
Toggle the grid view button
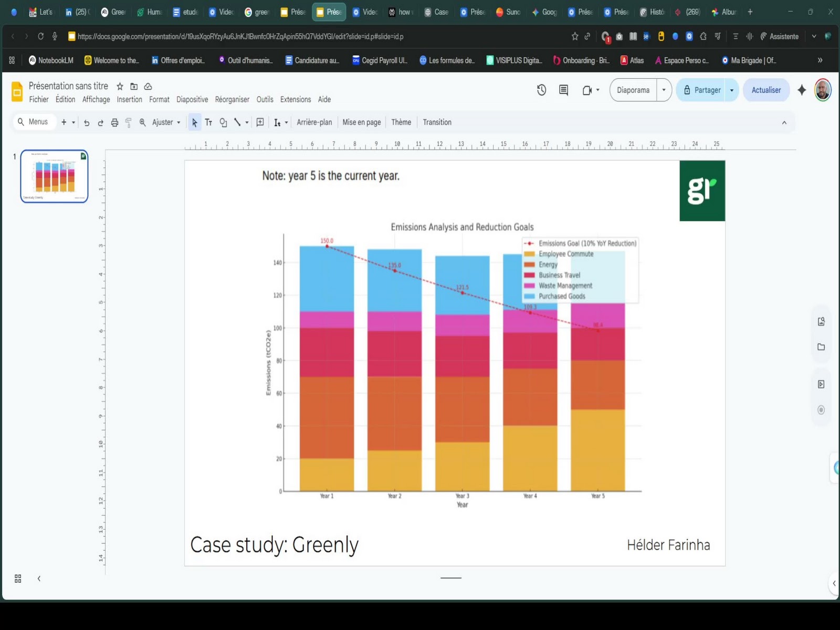[18, 579]
